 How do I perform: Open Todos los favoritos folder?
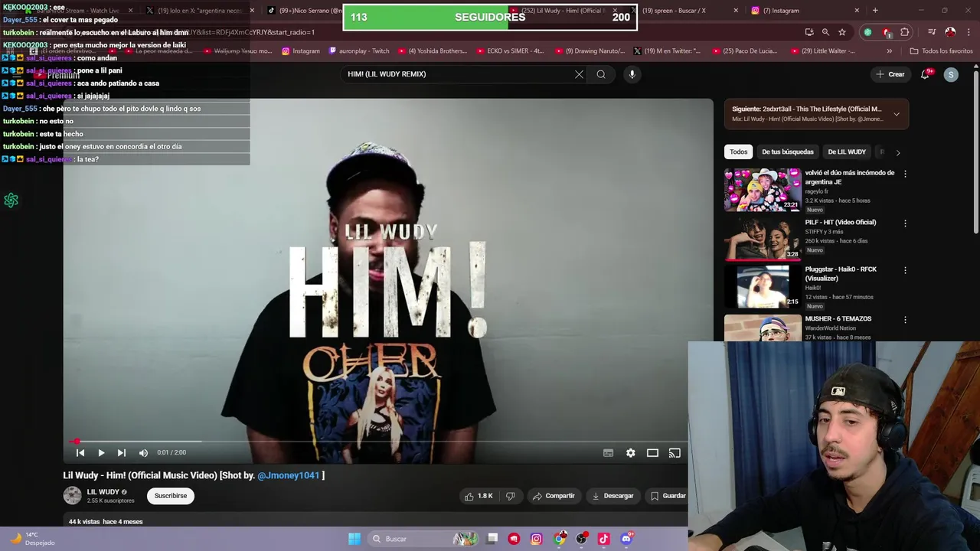[x=941, y=51]
